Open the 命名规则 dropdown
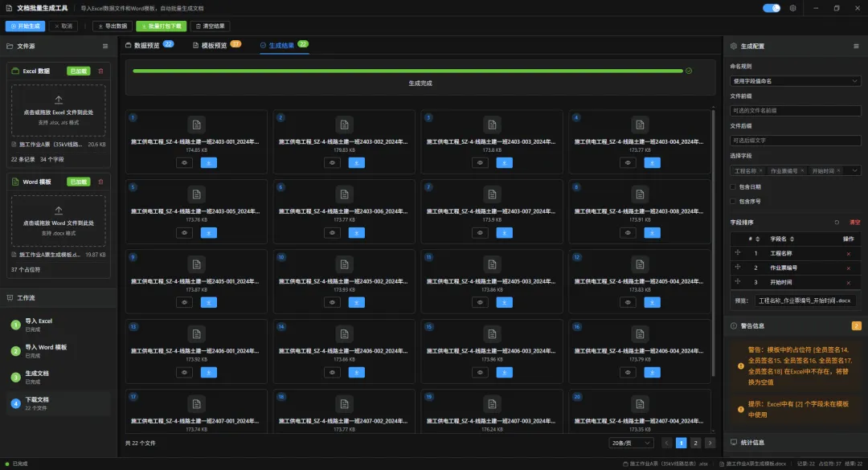The image size is (868, 470). coord(796,81)
